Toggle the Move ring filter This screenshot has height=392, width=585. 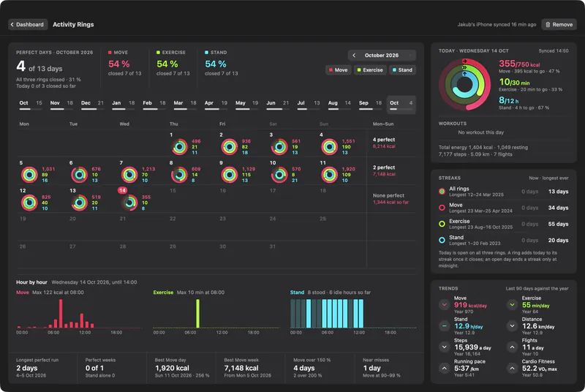click(x=339, y=70)
